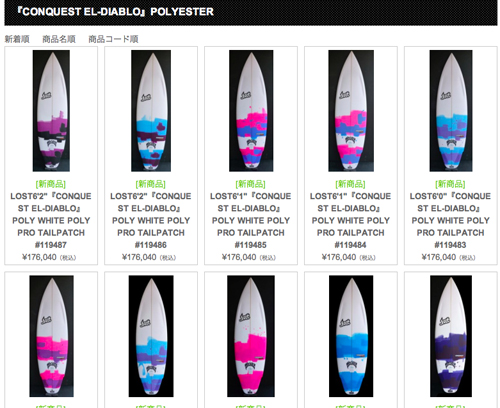View second-row dark purple surfboard image
The height and width of the screenshot is (408, 500).
coord(451,336)
